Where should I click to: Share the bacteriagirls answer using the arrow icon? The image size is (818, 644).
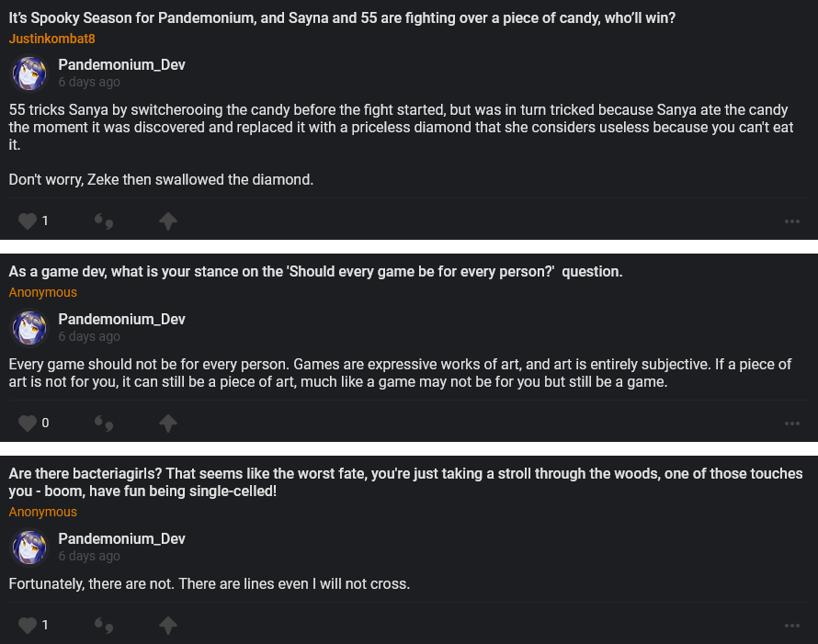tap(168, 625)
